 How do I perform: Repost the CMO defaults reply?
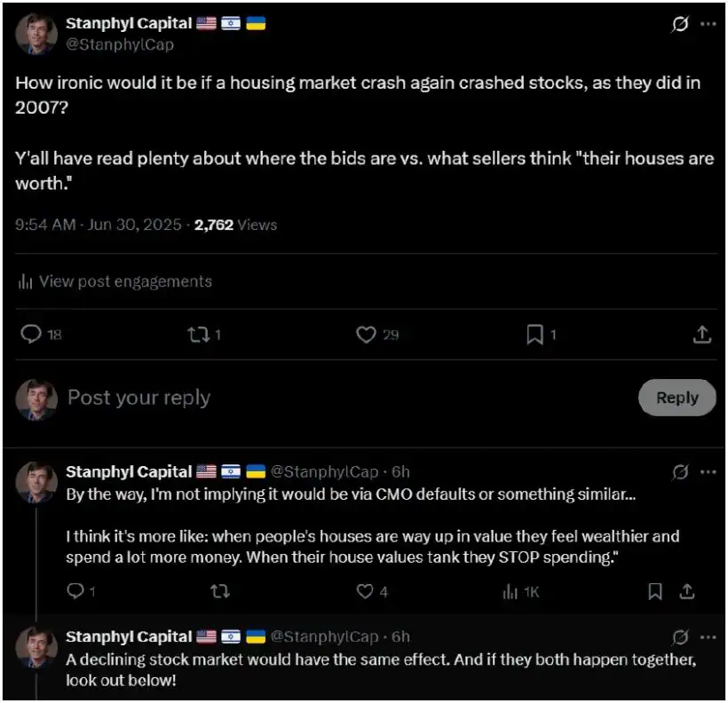tap(213, 591)
